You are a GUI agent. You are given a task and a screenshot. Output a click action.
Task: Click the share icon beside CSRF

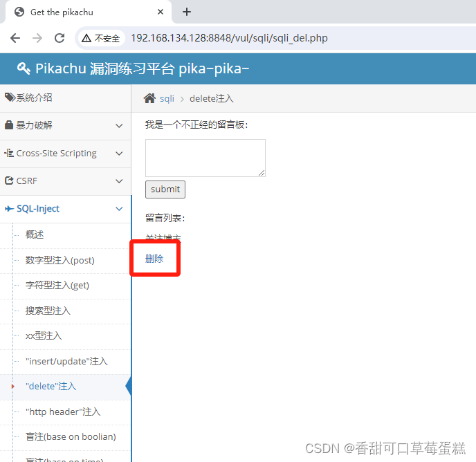(x=9, y=181)
